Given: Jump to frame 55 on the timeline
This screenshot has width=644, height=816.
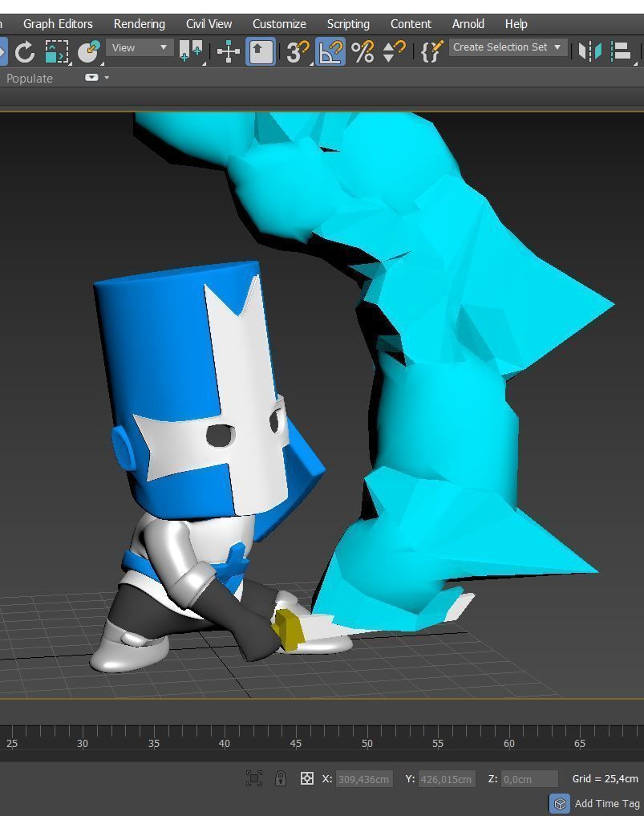Looking at the screenshot, I should coord(437,744).
